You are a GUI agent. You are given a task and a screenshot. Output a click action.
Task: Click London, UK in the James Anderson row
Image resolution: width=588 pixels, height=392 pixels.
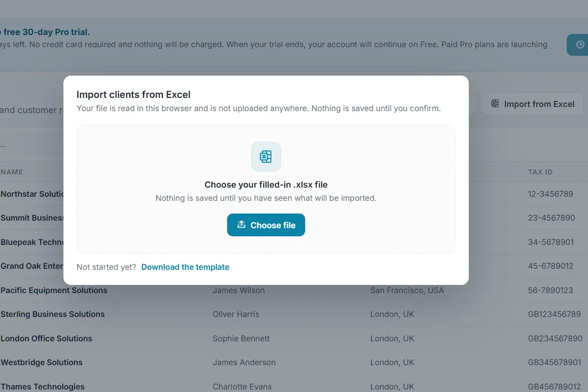[392, 362]
